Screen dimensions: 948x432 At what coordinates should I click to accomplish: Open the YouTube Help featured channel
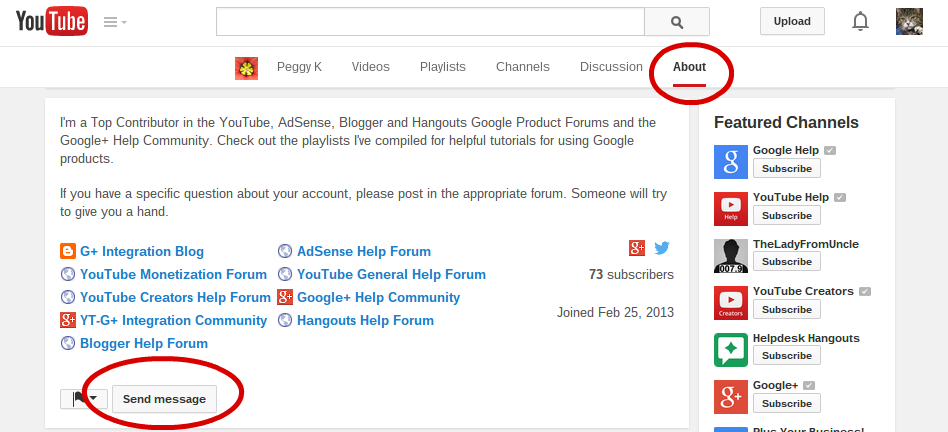point(791,197)
